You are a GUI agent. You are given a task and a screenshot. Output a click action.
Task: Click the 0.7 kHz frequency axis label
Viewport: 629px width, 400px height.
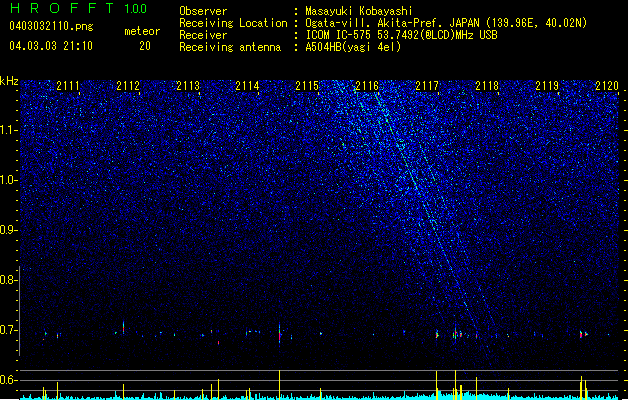coord(9,330)
